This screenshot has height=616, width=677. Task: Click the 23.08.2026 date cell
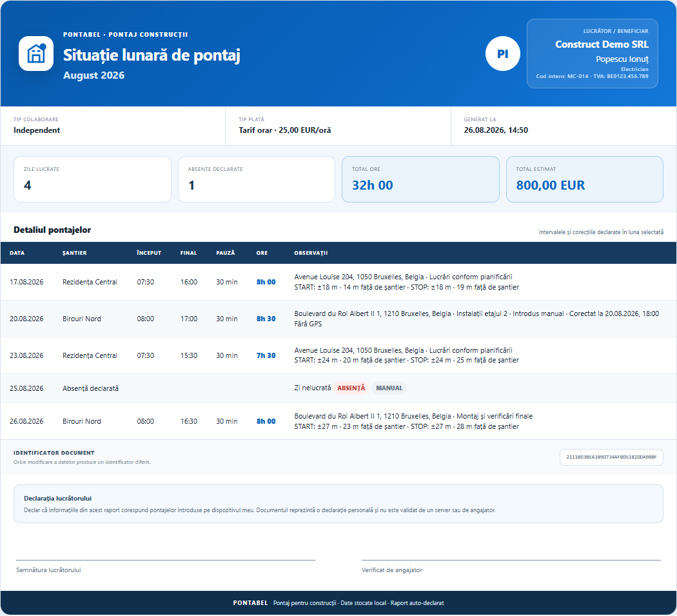(x=26, y=355)
